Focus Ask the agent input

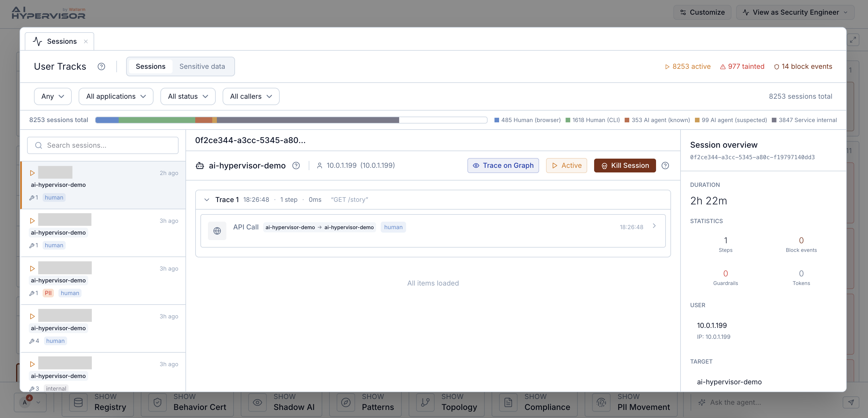click(x=764, y=402)
